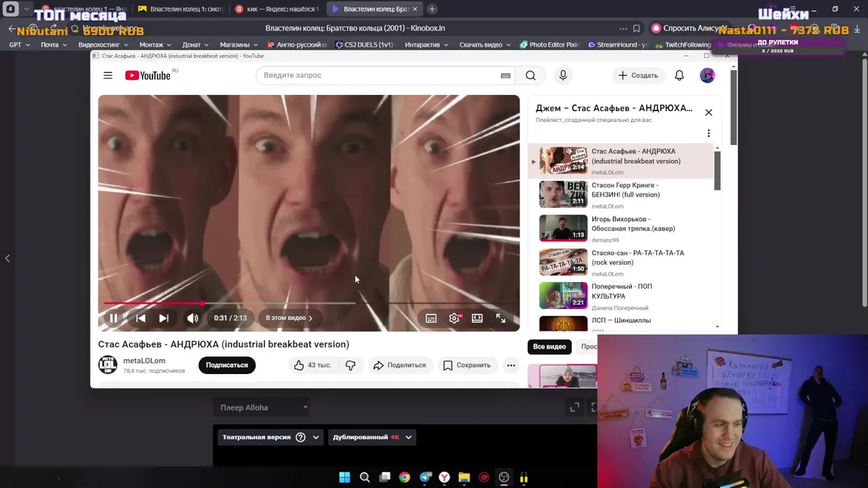Open the Монтаж bookmarks folder
868x488 pixels.
pyautogui.click(x=155, y=45)
